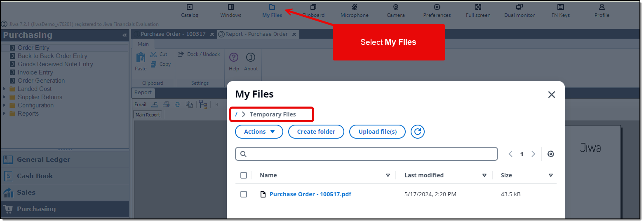
Task: Collapse the Purchasing side panel
Action: [125, 35]
